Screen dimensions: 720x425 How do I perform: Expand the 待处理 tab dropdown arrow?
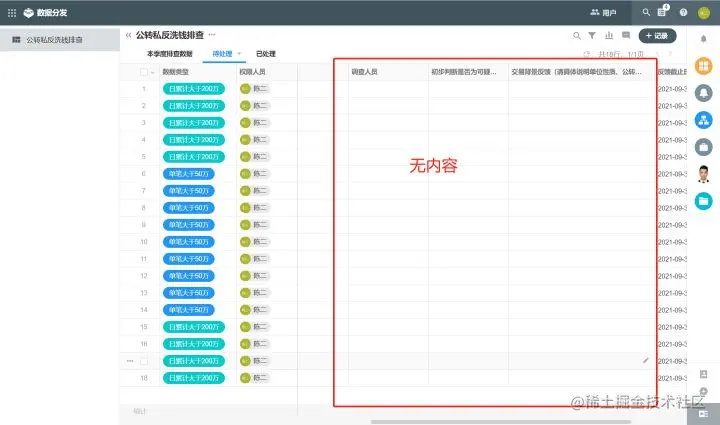[239, 54]
